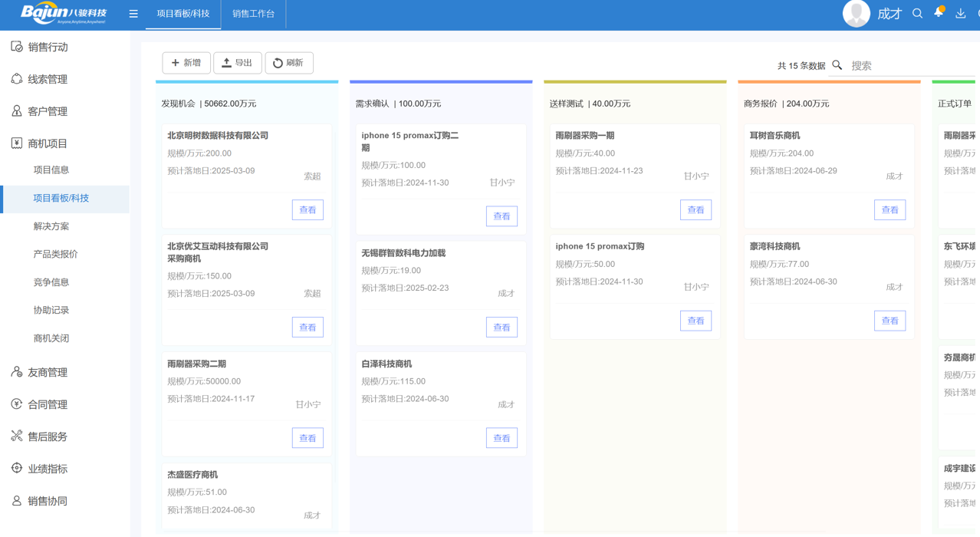Click the download icon in header

(960, 13)
